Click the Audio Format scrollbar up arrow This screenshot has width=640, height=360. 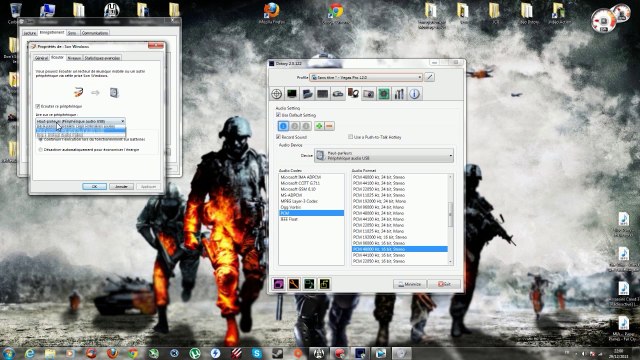pyautogui.click(x=451, y=177)
